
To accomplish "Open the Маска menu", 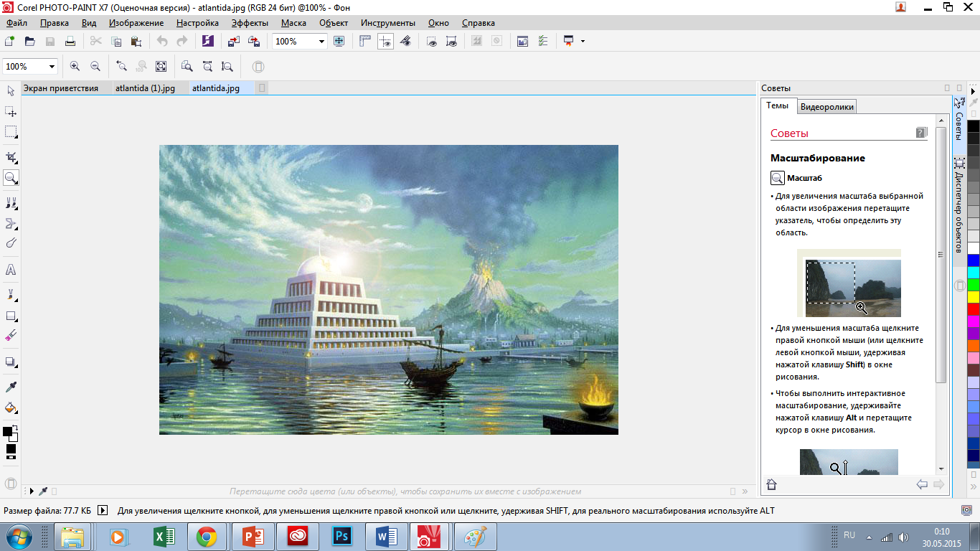I will (x=293, y=23).
